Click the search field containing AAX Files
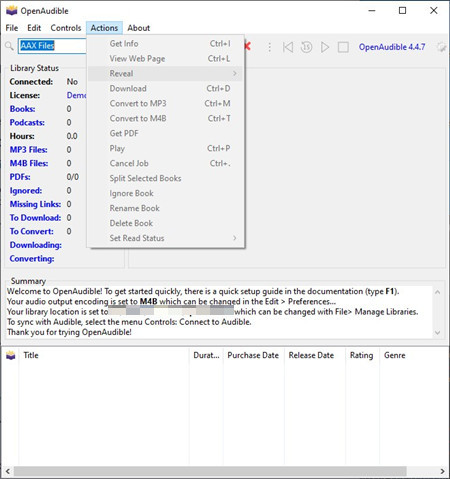450x479 pixels. tap(52, 46)
